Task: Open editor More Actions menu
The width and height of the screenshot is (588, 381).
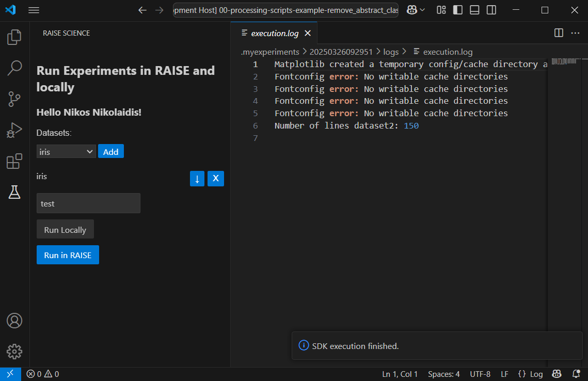Action: pos(575,33)
